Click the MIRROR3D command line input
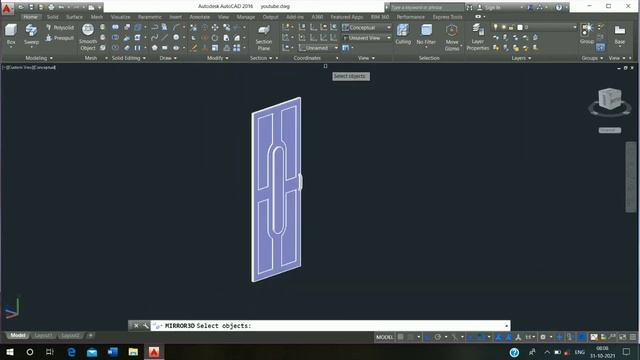 tap(331, 326)
